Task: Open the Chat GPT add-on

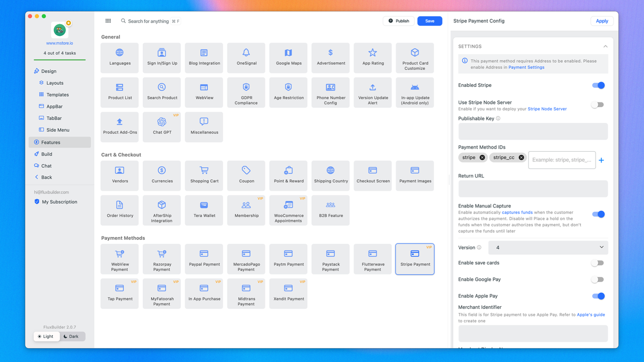Action: coord(162,127)
